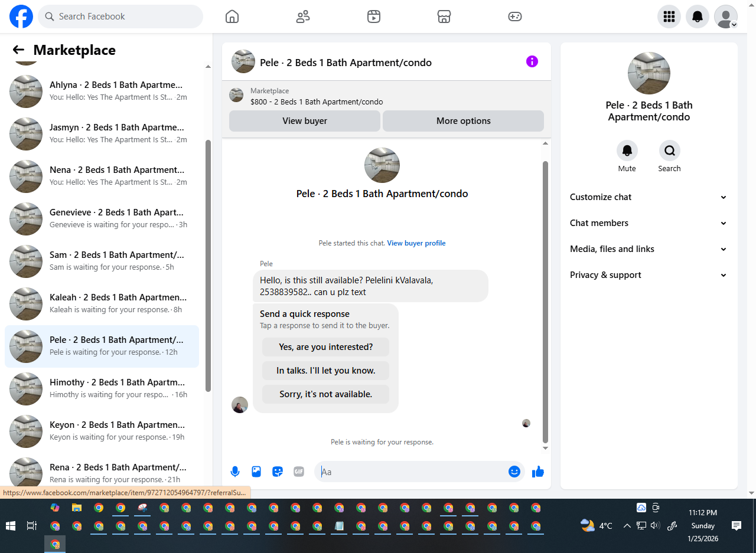Image resolution: width=756 pixels, height=553 pixels.
Task: Choose a GIF icon
Action: point(299,472)
